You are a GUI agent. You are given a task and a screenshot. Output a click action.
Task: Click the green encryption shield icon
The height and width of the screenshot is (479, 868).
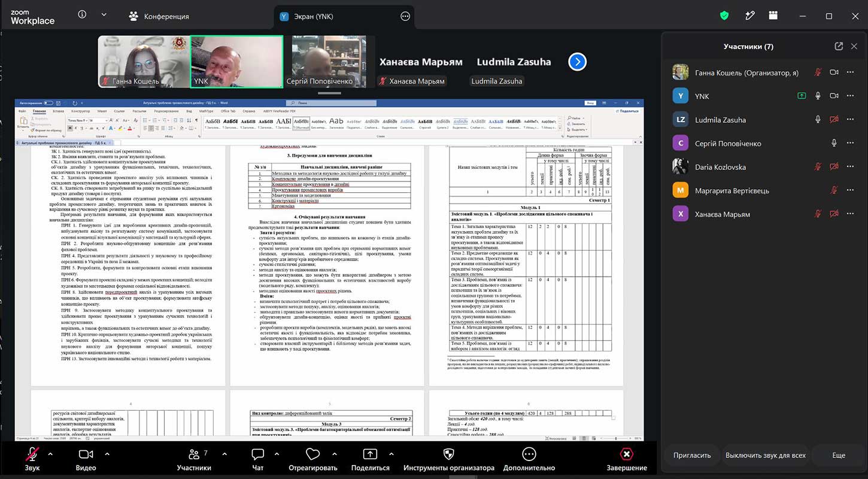pos(724,16)
